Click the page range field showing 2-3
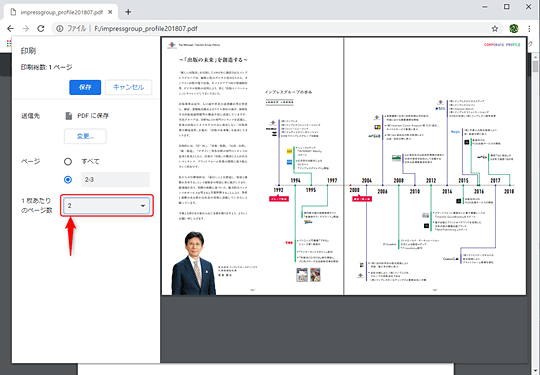 [115, 179]
